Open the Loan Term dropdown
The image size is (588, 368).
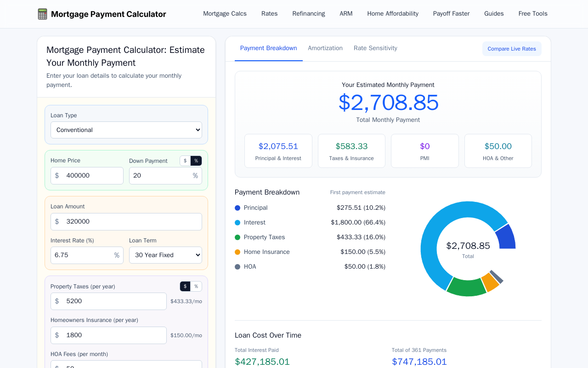click(x=165, y=255)
